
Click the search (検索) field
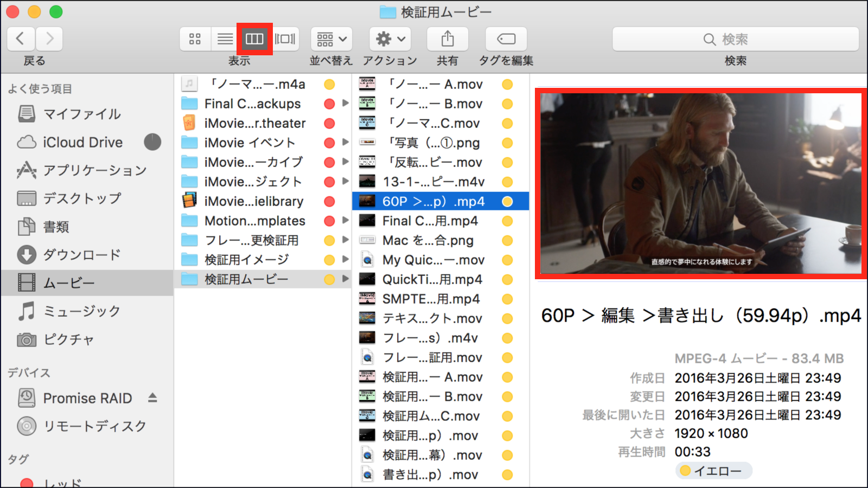[x=735, y=39]
